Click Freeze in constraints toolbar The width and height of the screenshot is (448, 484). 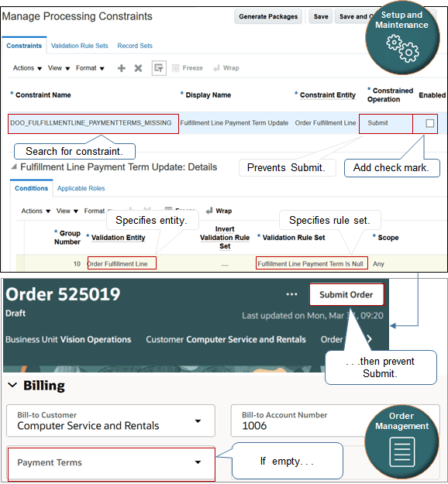tap(188, 68)
